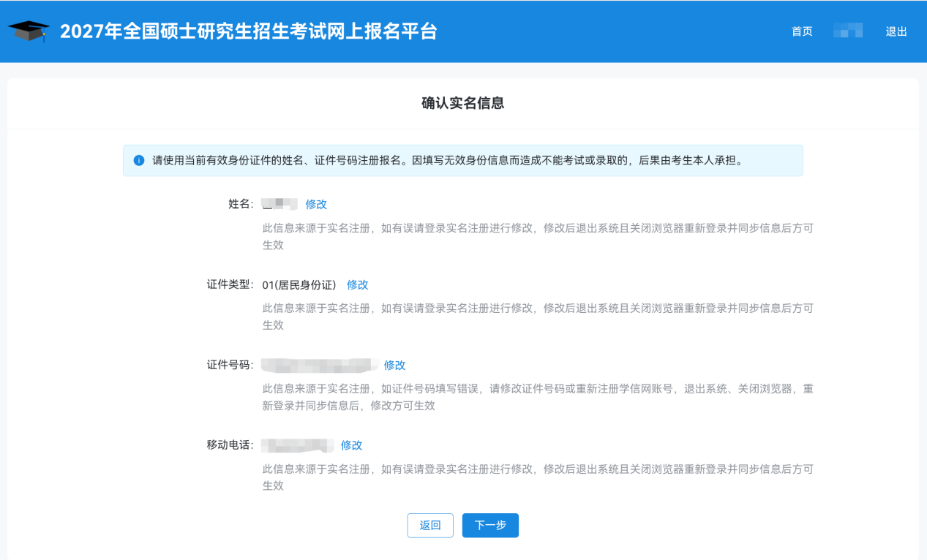
Task: Log out using the 退出 link
Action: point(896,31)
